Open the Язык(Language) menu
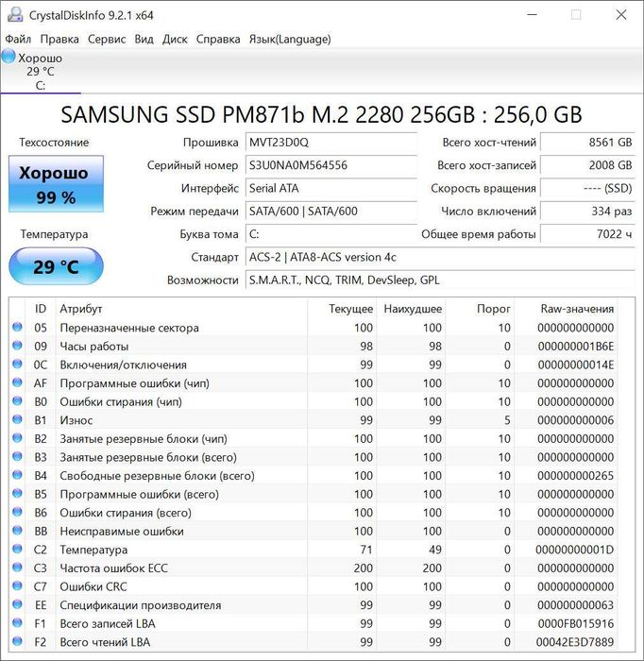The width and height of the screenshot is (644, 661). [290, 40]
